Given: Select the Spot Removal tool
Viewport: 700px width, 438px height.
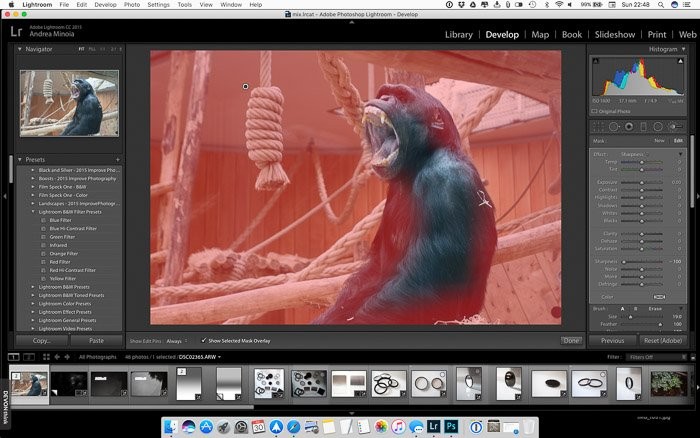Looking at the screenshot, I should pos(614,127).
